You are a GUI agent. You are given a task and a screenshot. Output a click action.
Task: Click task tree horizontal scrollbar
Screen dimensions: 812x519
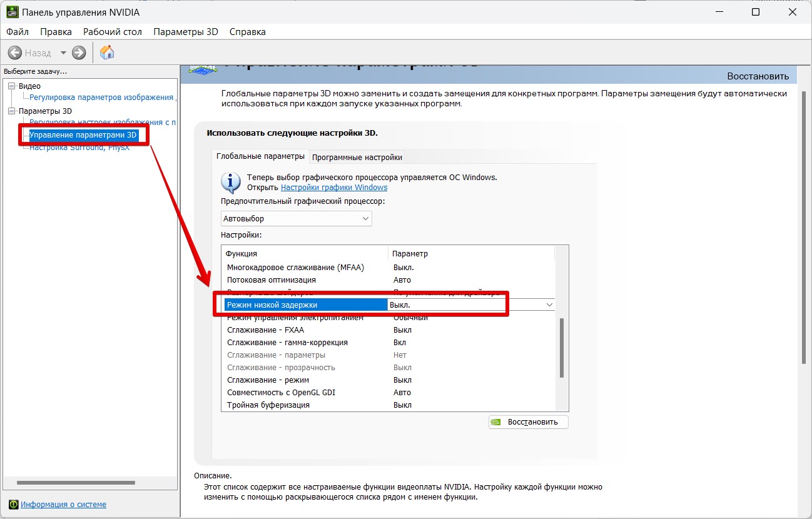point(76,483)
